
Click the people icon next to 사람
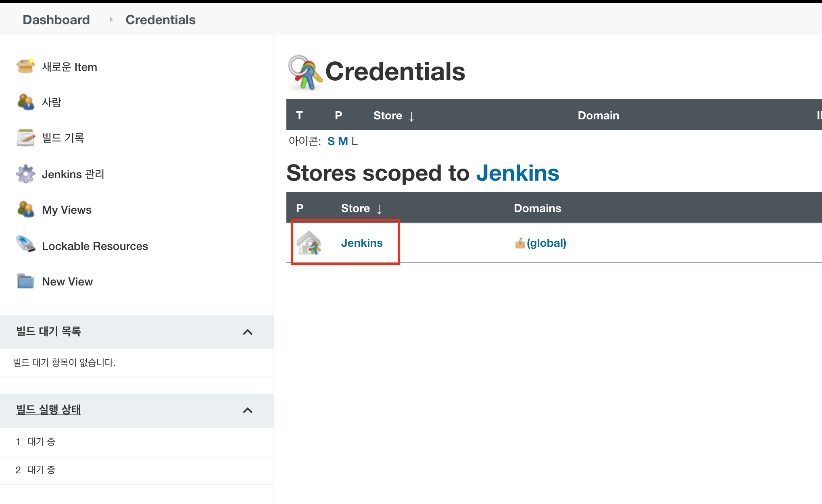[x=25, y=102]
